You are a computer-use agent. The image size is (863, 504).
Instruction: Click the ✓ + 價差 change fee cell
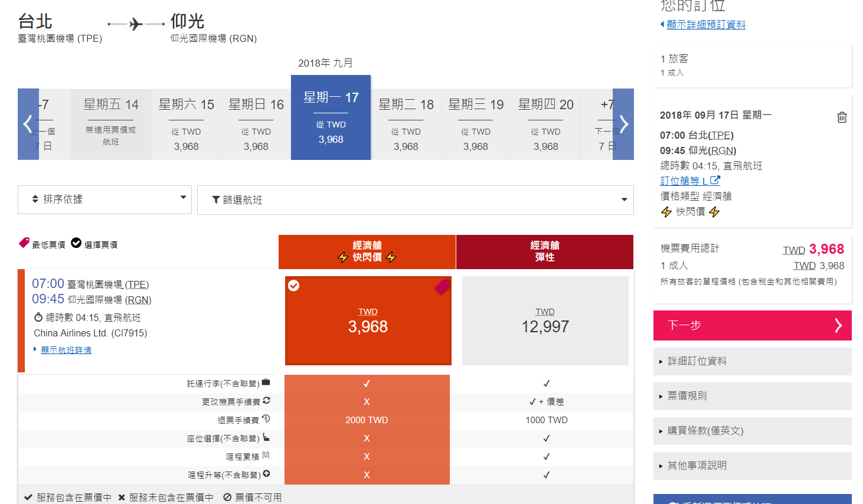coord(547,401)
